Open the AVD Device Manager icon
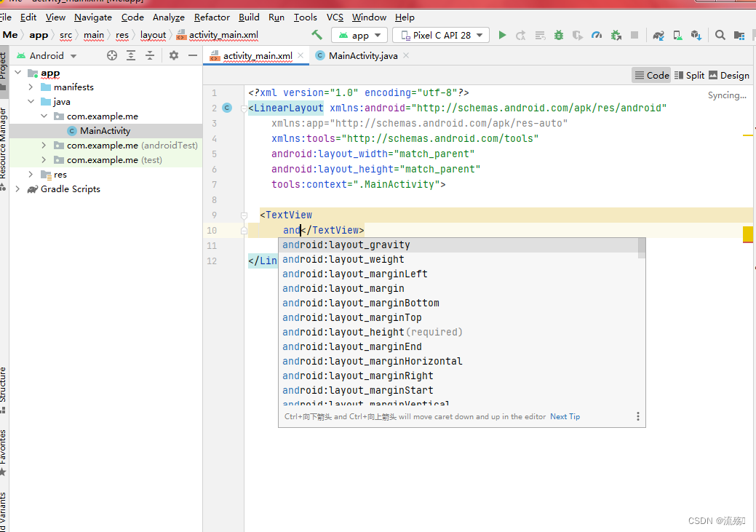Viewport: 756px width, 532px height. pyautogui.click(x=676, y=34)
